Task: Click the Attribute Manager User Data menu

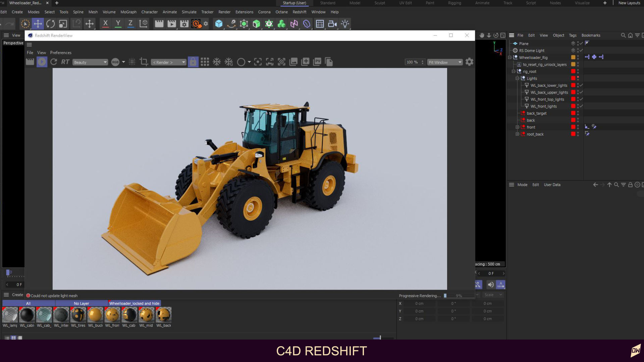Action: pos(552,185)
